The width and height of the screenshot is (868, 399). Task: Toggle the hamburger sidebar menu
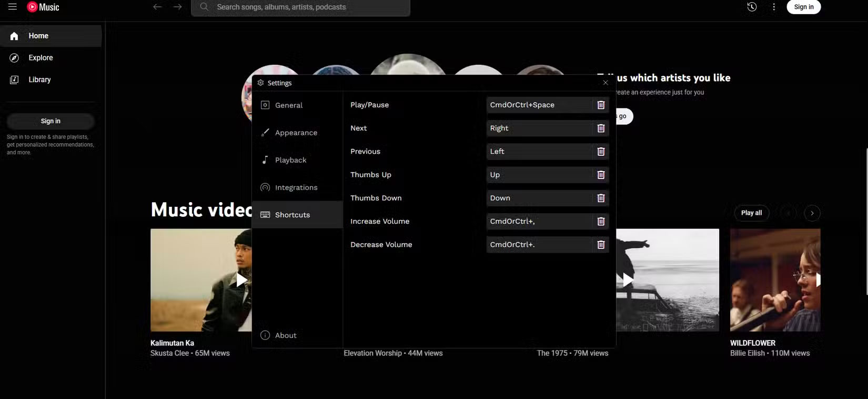point(13,7)
